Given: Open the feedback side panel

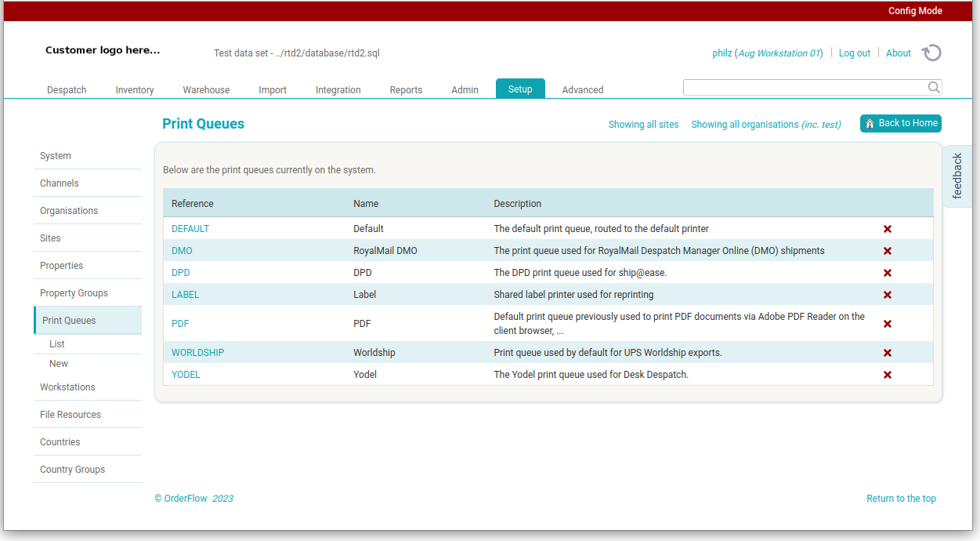Looking at the screenshot, I should coord(957,176).
